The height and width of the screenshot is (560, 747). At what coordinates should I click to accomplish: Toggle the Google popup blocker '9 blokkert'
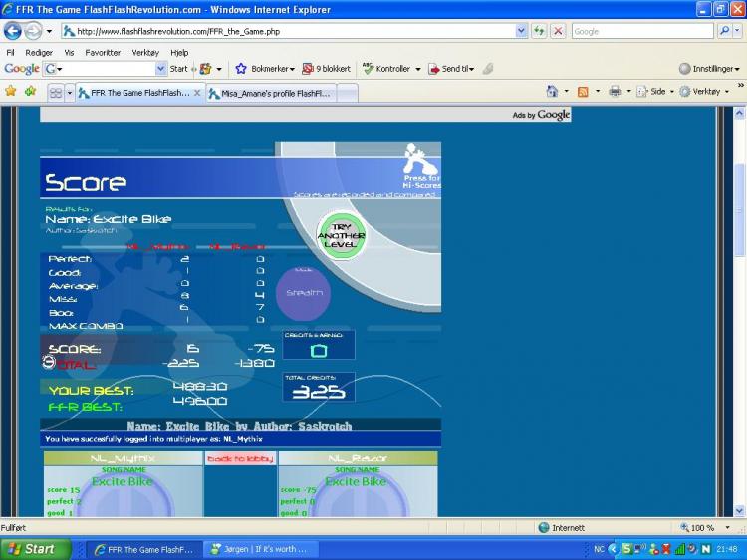tap(327, 69)
